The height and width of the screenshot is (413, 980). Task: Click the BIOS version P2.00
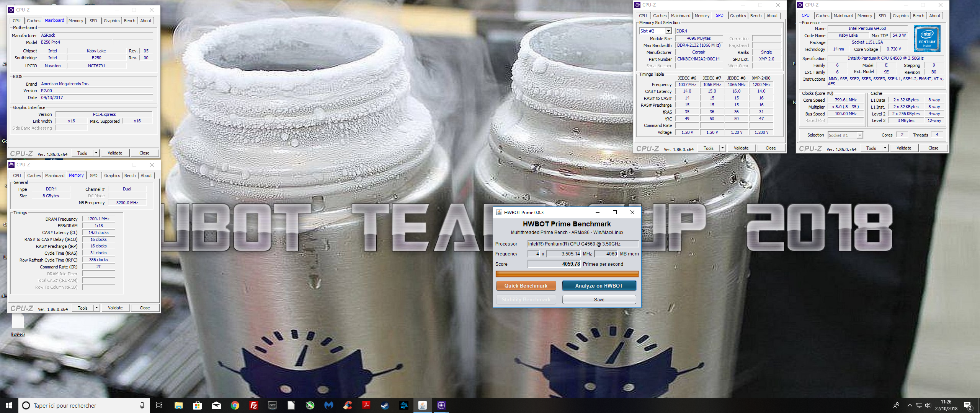tap(96, 91)
